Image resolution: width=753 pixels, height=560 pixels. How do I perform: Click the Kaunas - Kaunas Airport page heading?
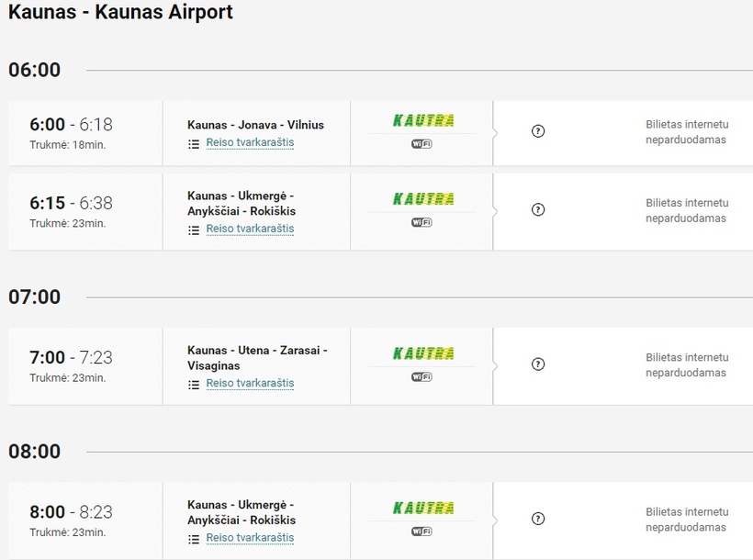point(120,13)
